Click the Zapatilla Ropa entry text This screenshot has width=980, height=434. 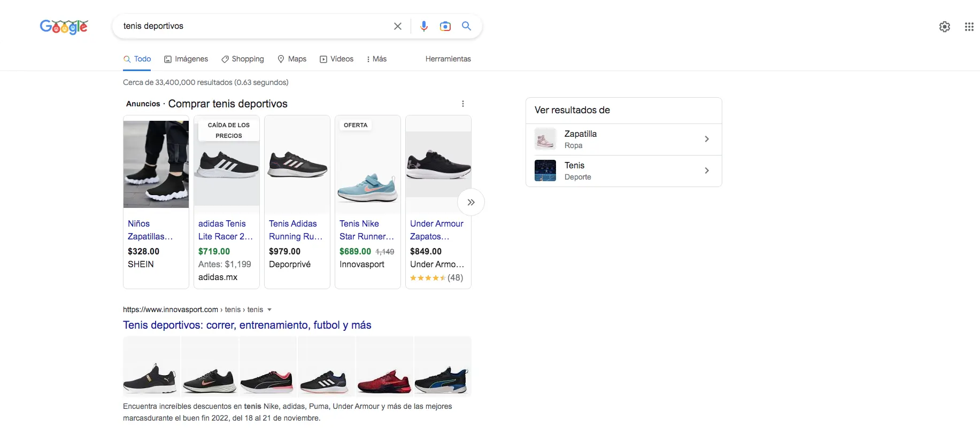click(x=581, y=139)
